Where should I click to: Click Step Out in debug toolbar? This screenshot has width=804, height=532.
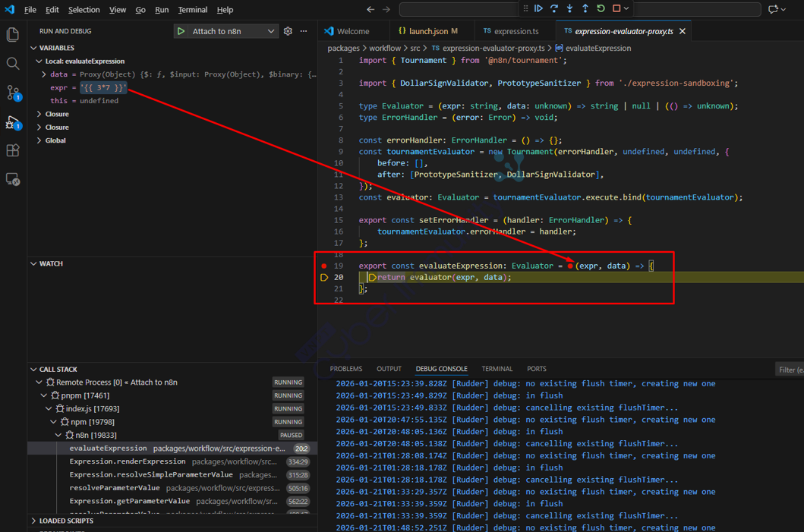pyautogui.click(x=585, y=8)
